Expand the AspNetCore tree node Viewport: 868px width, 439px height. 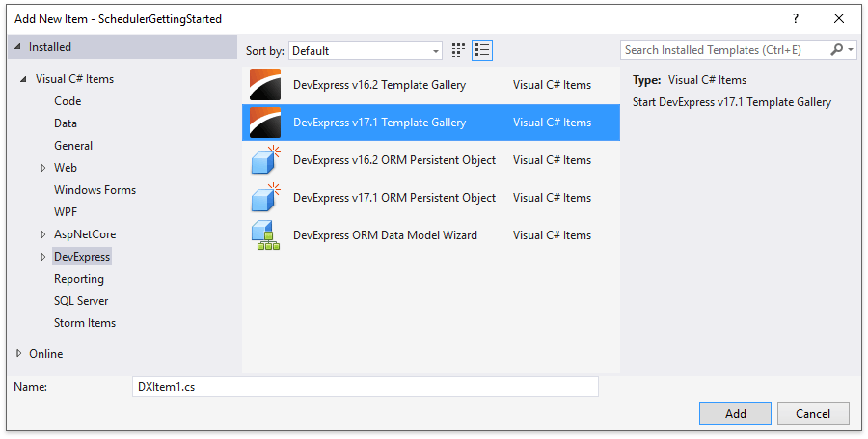click(42, 234)
